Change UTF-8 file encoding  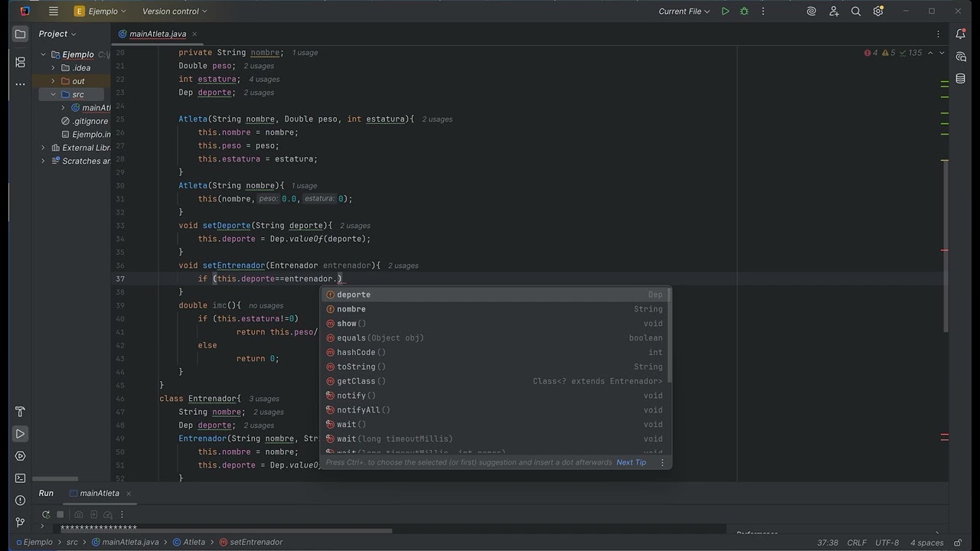point(887,543)
